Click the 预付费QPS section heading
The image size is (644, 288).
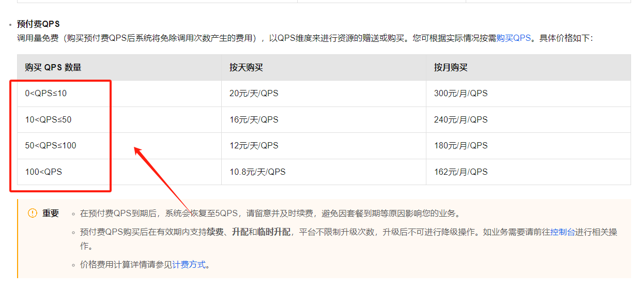click(x=38, y=24)
